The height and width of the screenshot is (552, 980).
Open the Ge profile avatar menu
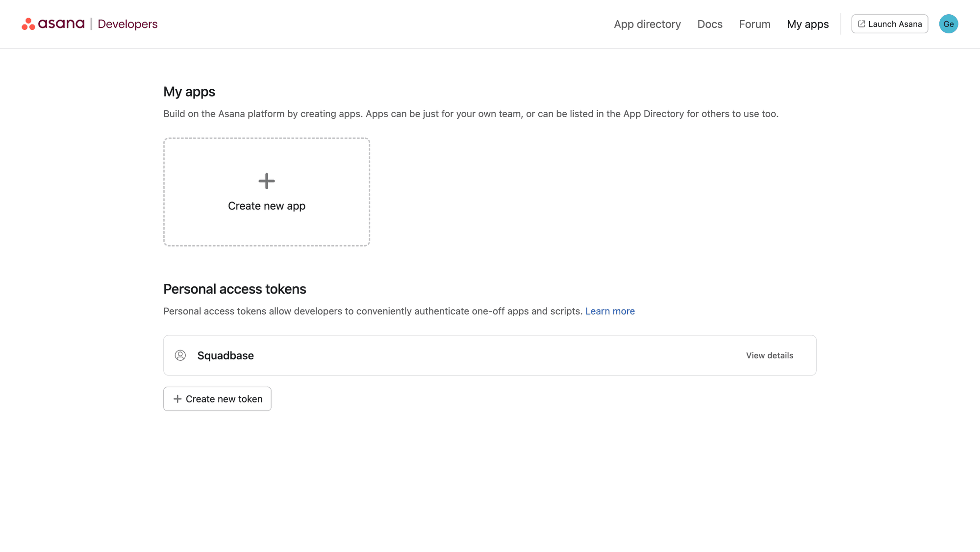tap(948, 23)
